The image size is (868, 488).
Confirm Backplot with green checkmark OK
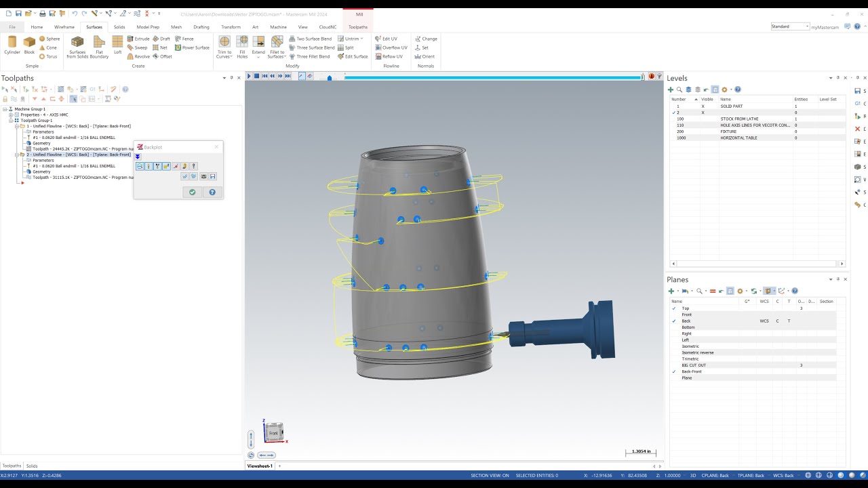192,192
